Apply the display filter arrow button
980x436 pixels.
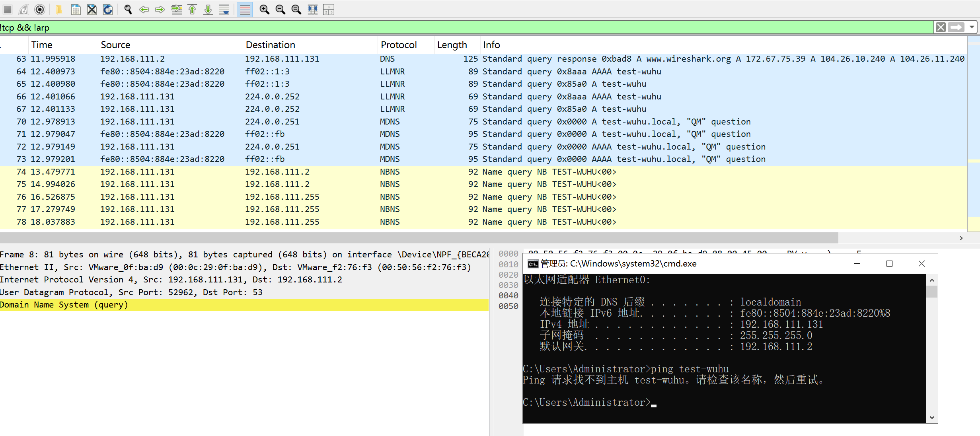[957, 27]
